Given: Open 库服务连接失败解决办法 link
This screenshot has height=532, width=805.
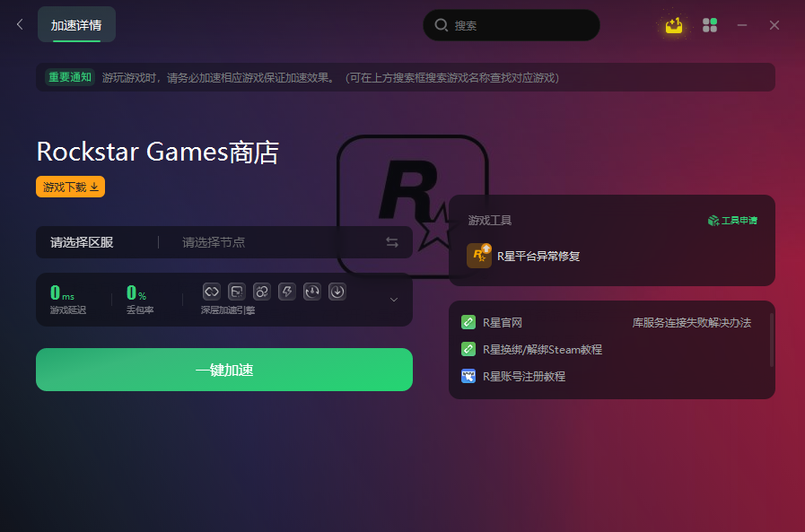Looking at the screenshot, I should click(692, 322).
